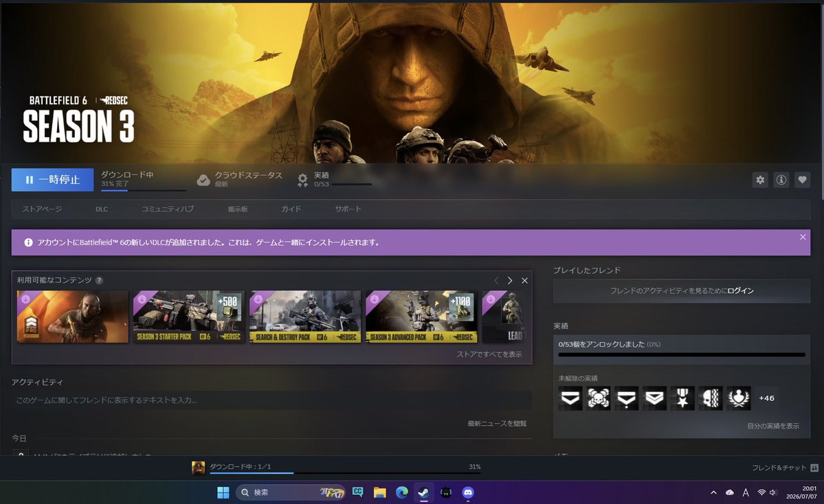The image size is (824, 504).
Task: Select third locked achievement chevron icon
Action: coord(626,398)
